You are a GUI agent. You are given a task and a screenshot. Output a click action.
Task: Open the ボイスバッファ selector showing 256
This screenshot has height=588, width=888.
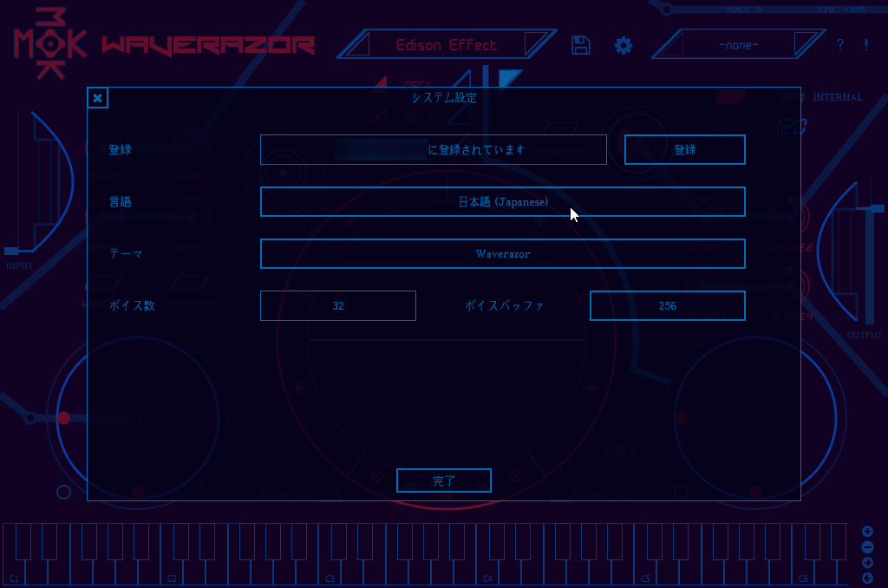point(667,306)
